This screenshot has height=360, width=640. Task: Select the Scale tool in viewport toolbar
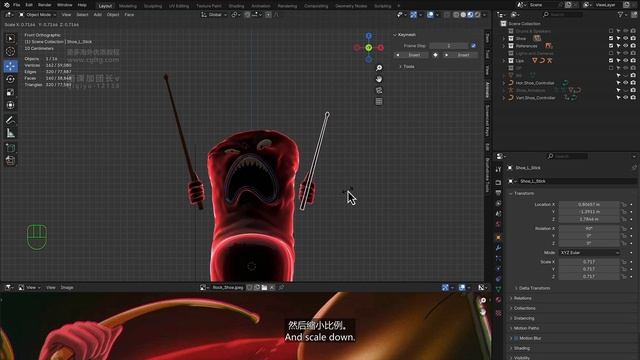point(11,92)
